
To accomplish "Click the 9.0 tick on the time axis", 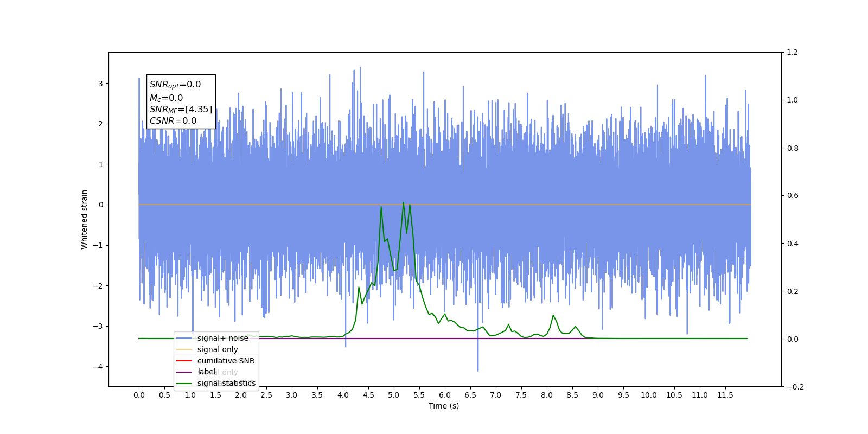I will [x=598, y=395].
